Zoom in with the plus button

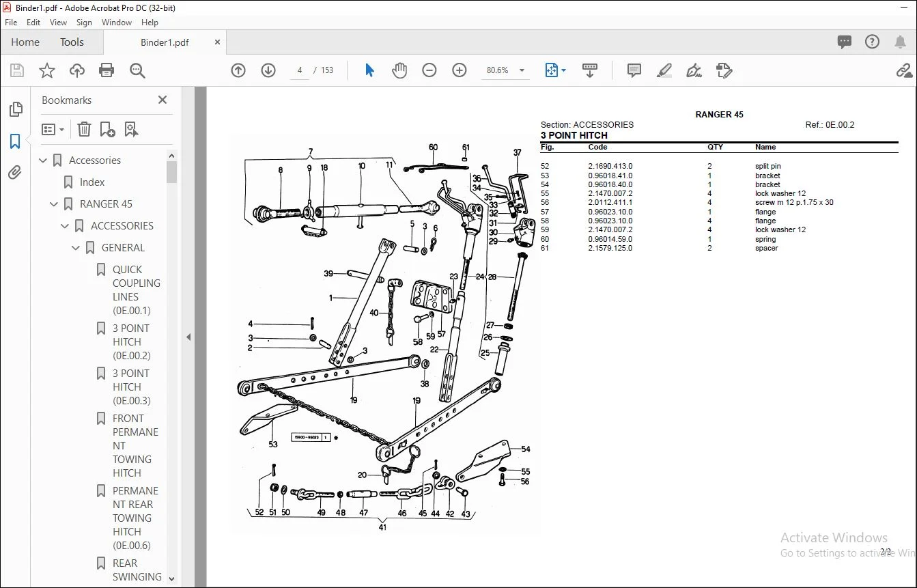pos(460,70)
